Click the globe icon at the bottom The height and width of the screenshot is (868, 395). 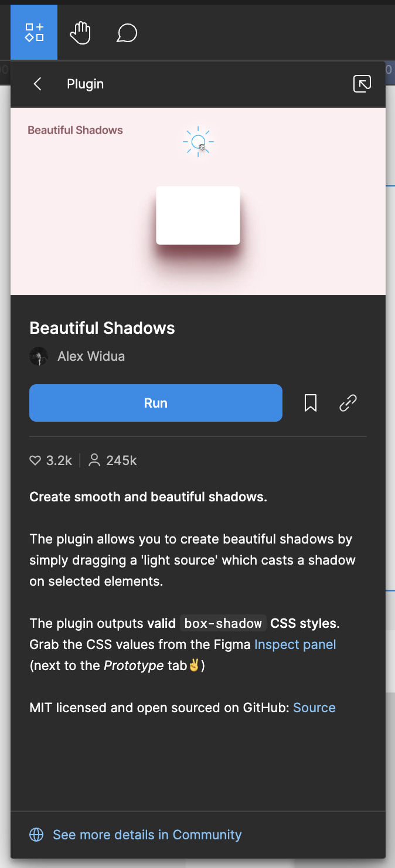tap(36, 835)
